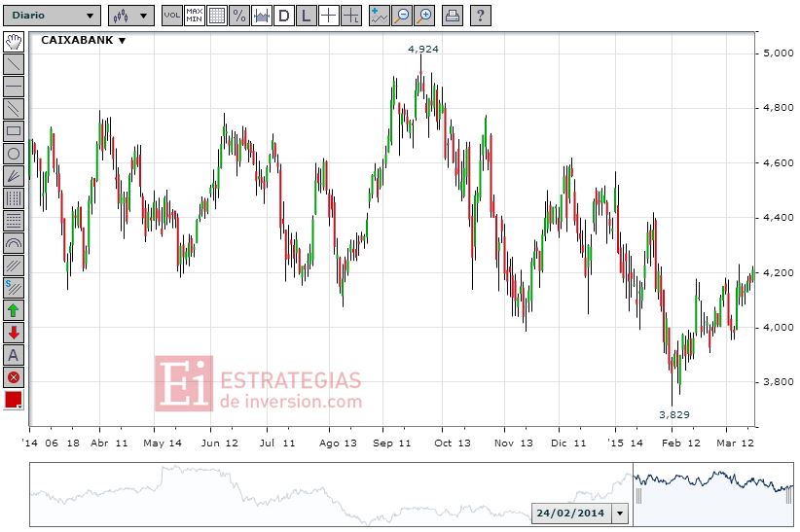Click the '15 14 year axis label

(625, 443)
